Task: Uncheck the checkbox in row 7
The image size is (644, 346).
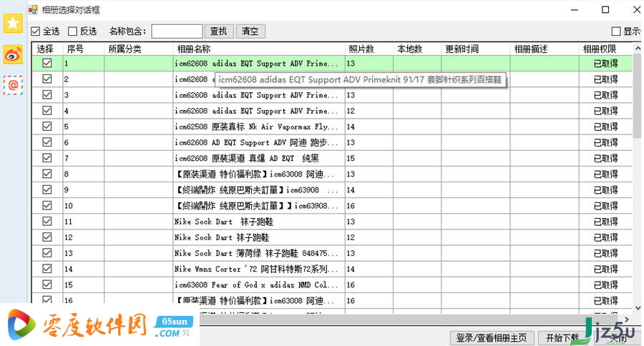Action: coord(47,158)
